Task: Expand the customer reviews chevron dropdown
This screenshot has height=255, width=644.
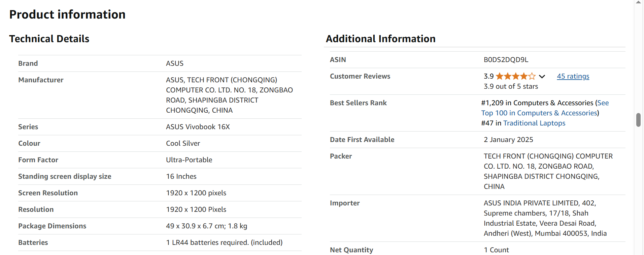Action: pos(542,77)
